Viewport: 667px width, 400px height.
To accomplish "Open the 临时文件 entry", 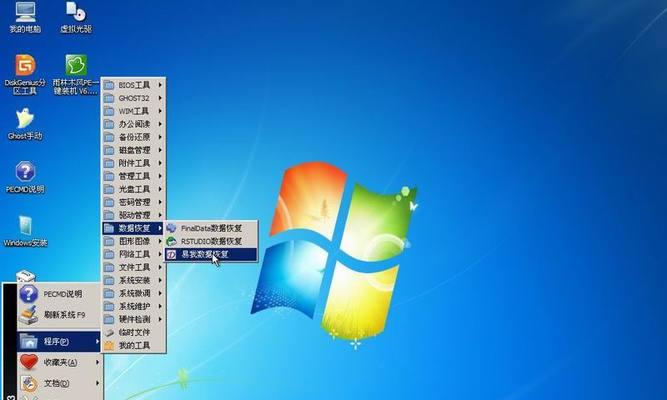I will click(x=134, y=332).
